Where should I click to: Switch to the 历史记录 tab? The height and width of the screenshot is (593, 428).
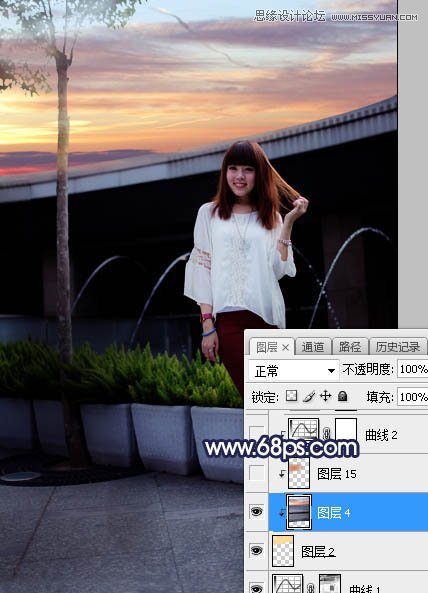tap(398, 347)
